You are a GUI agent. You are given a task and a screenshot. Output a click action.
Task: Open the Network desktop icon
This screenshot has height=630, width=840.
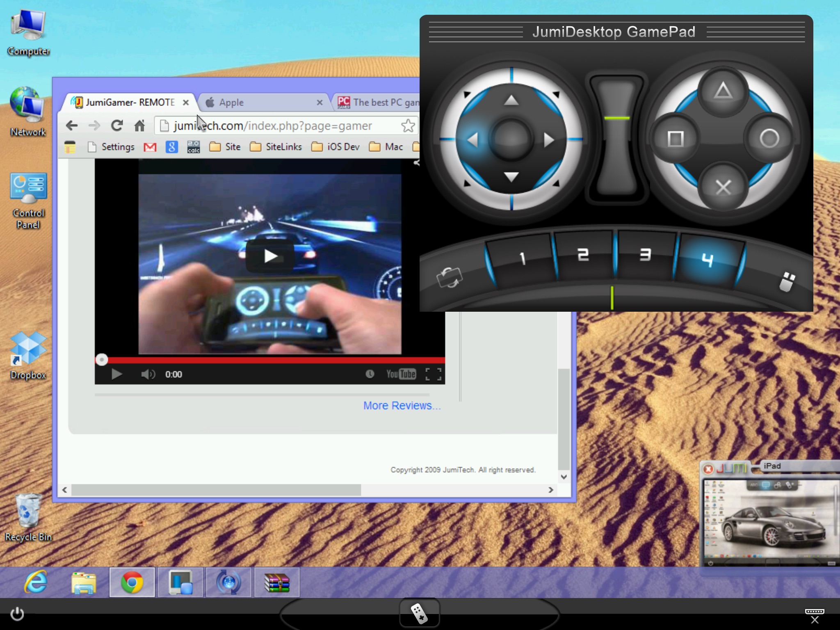click(x=28, y=112)
